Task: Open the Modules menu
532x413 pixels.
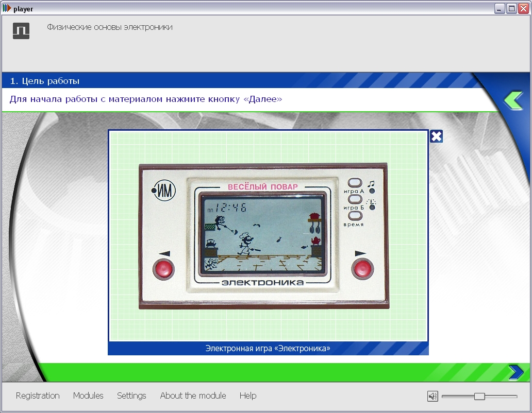Action: (88, 395)
